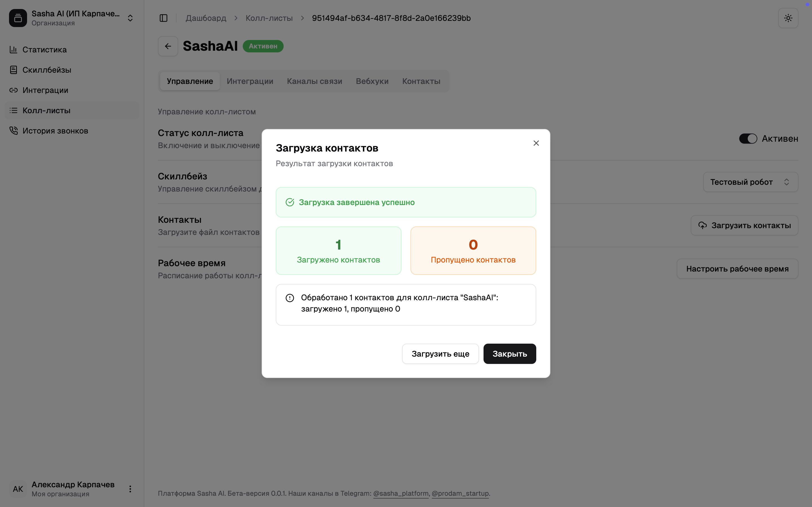Click Загрузить еще to upload more
The width and height of the screenshot is (812, 507).
tap(440, 354)
